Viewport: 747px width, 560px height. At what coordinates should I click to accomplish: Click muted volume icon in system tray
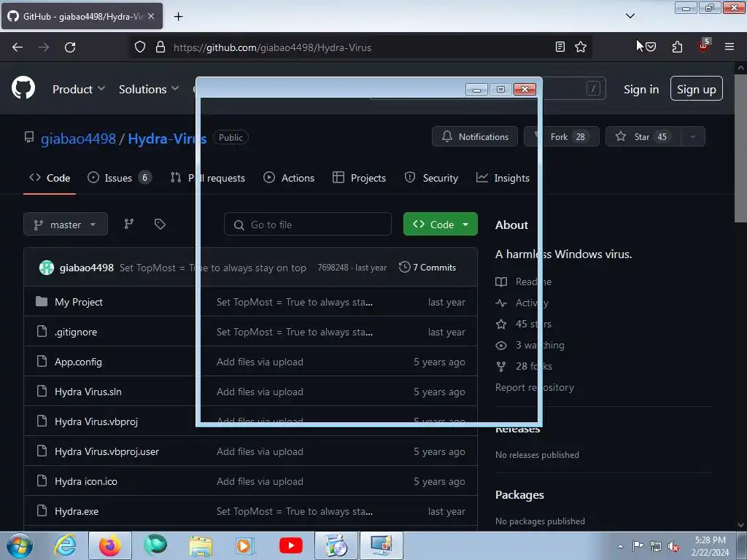pyautogui.click(x=673, y=547)
